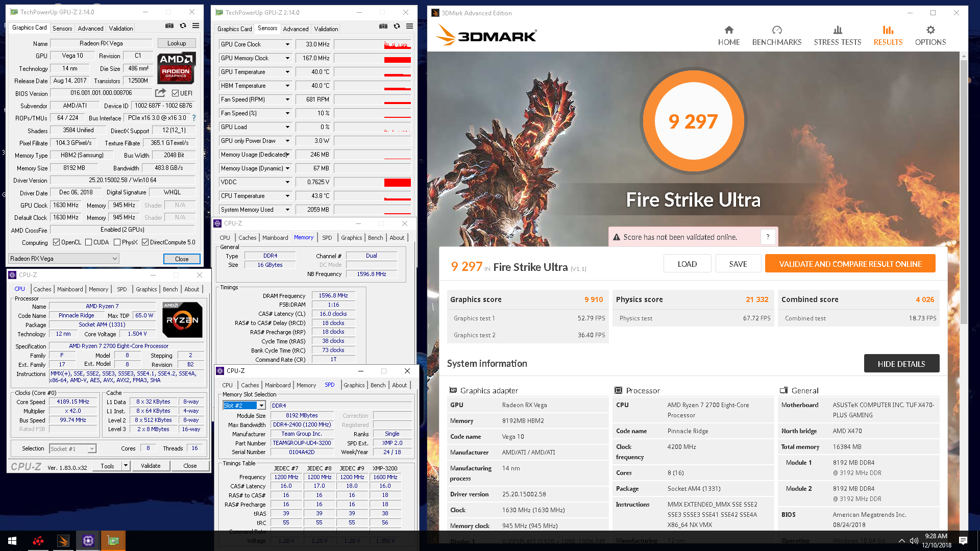Click the VDDC sensor graph bar
This screenshot has width=980, height=551.
click(x=372, y=182)
